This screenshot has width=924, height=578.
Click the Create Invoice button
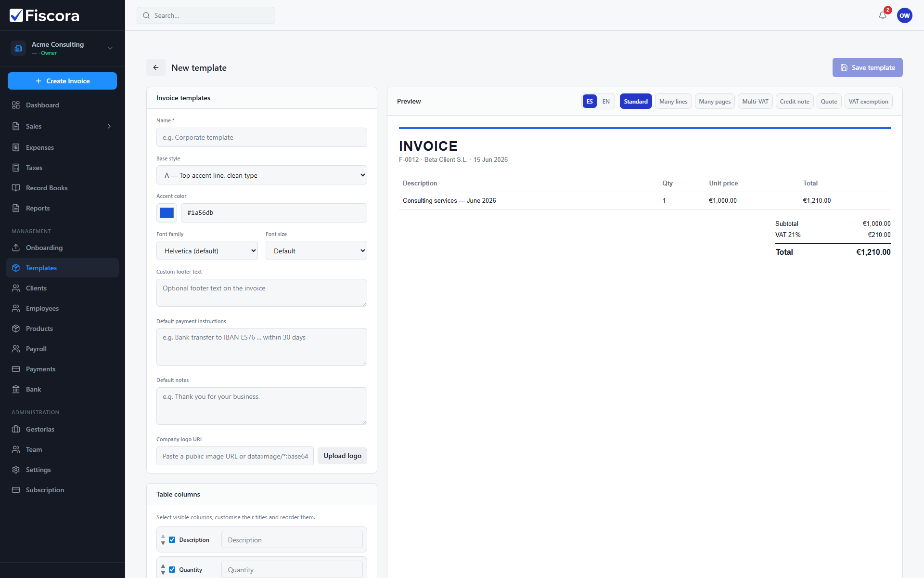(63, 81)
